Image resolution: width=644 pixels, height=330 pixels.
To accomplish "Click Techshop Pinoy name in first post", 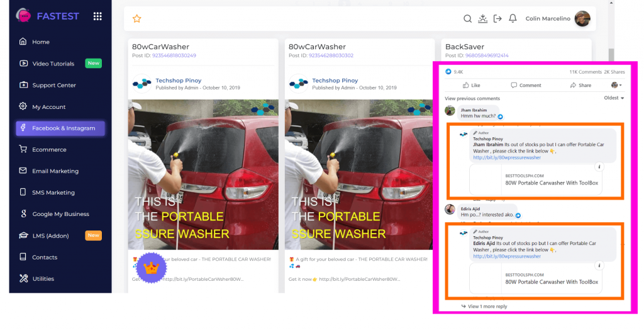I will (x=178, y=81).
